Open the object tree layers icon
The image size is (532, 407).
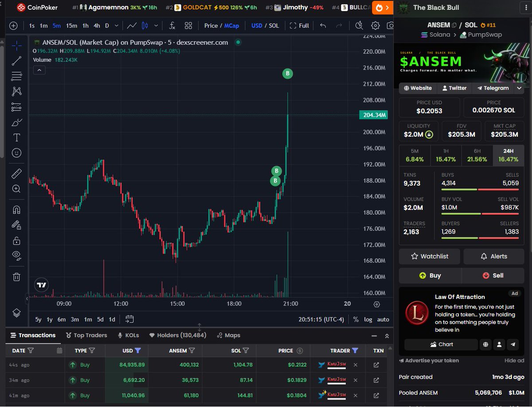(16, 313)
